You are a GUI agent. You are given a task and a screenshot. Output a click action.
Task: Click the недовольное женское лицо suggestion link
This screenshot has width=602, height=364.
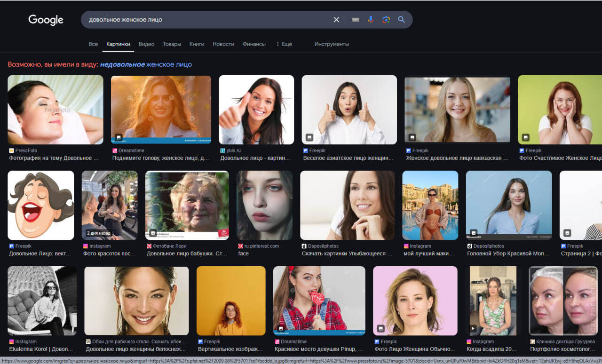point(146,64)
